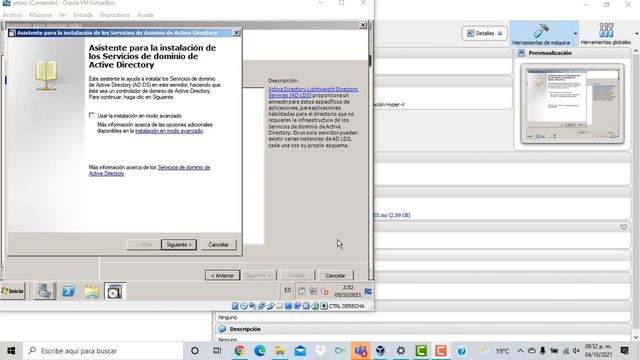
Task: Open the Entrada menu
Action: tap(83, 15)
